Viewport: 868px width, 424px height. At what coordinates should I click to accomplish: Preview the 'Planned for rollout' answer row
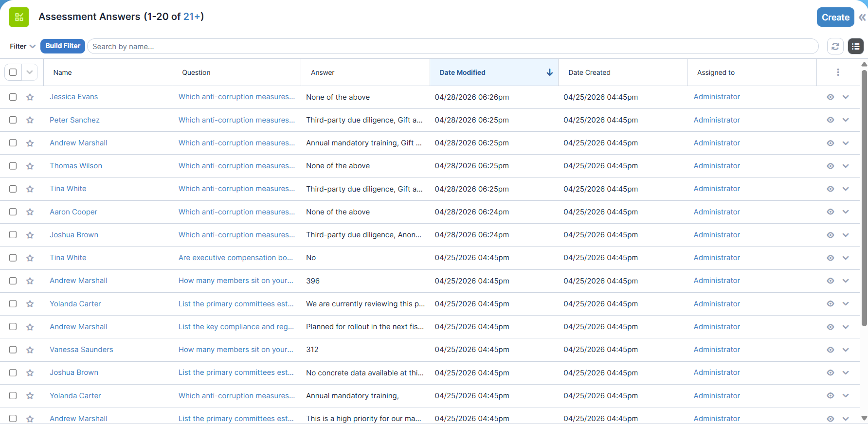coord(831,327)
